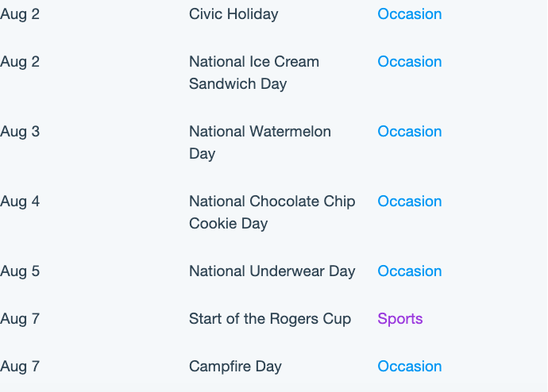Click the Aug 3 date cell
The width and height of the screenshot is (548, 392).
[x=20, y=132]
